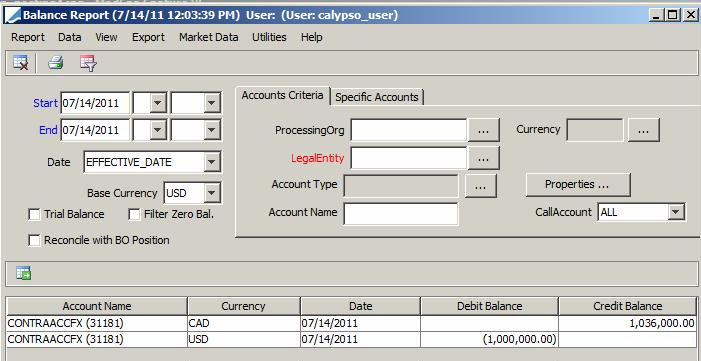Open the Utilities menu
Image resolution: width=701 pixels, height=361 pixels.
(x=269, y=37)
